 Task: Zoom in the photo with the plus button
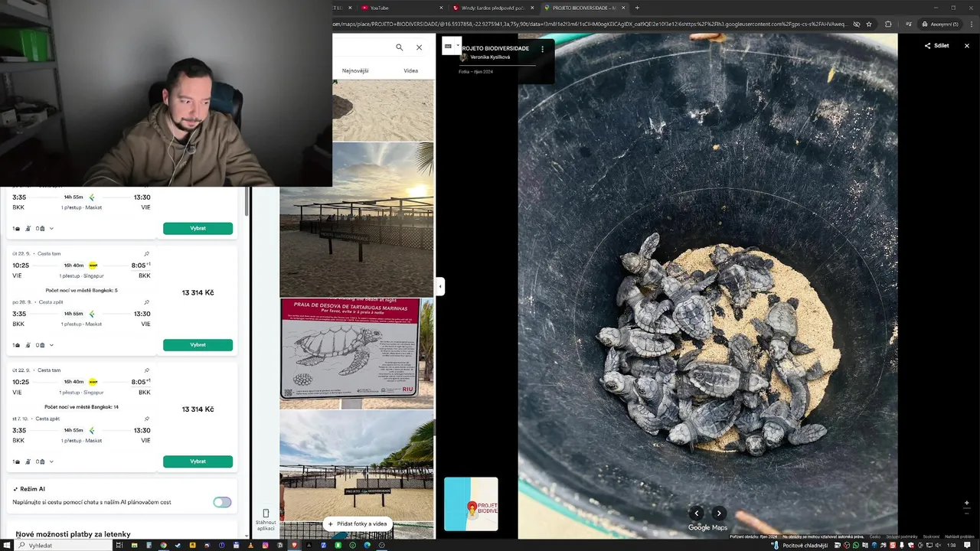pyautogui.click(x=966, y=503)
